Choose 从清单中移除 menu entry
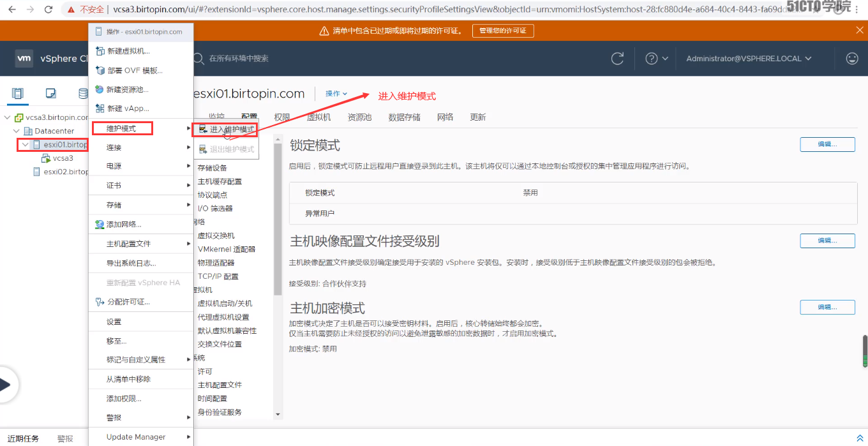Image resolution: width=868 pixels, height=446 pixels. coord(140,379)
